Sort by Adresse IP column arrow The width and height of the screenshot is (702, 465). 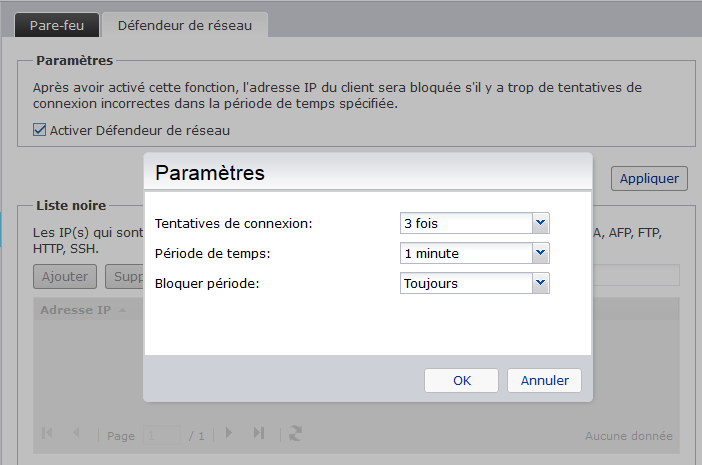point(123,310)
